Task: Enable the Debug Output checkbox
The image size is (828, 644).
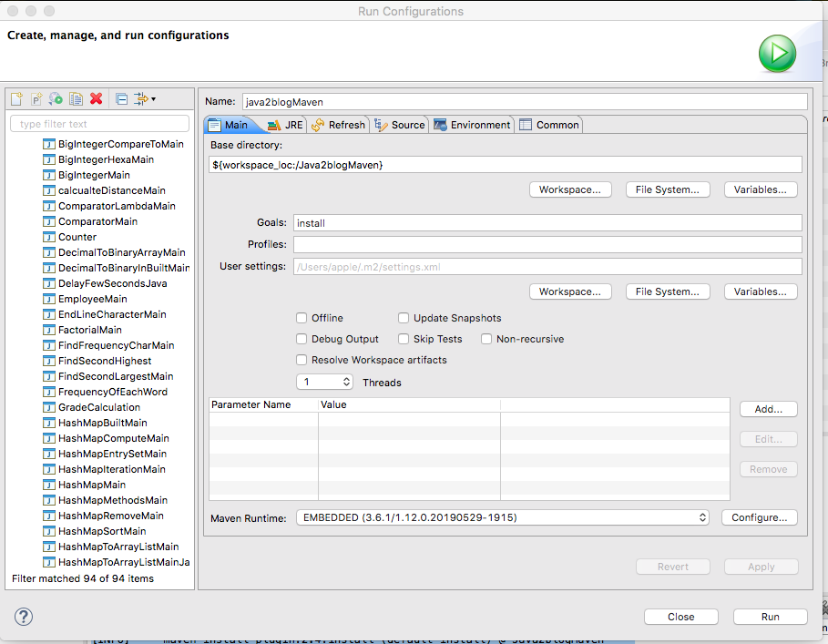Action: pos(302,339)
